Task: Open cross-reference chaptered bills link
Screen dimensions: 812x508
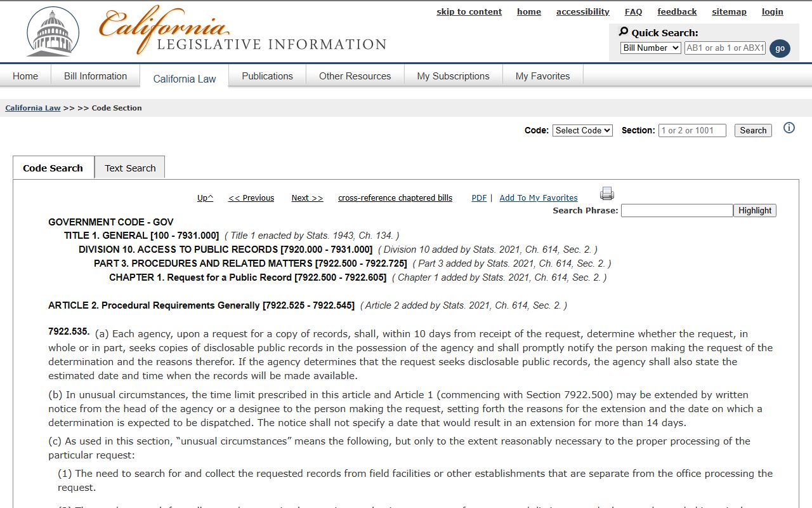Action: tap(395, 198)
